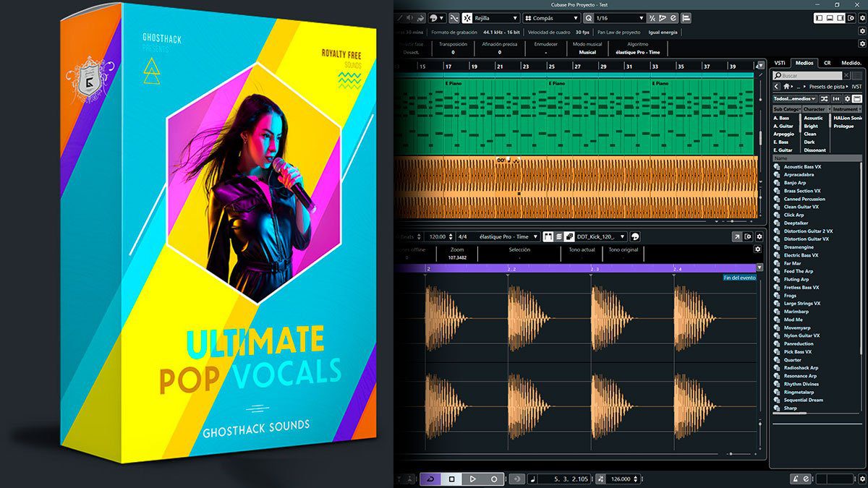The height and width of the screenshot is (488, 868).
Task: Click the reset filters rewind icon
Action: click(x=836, y=98)
